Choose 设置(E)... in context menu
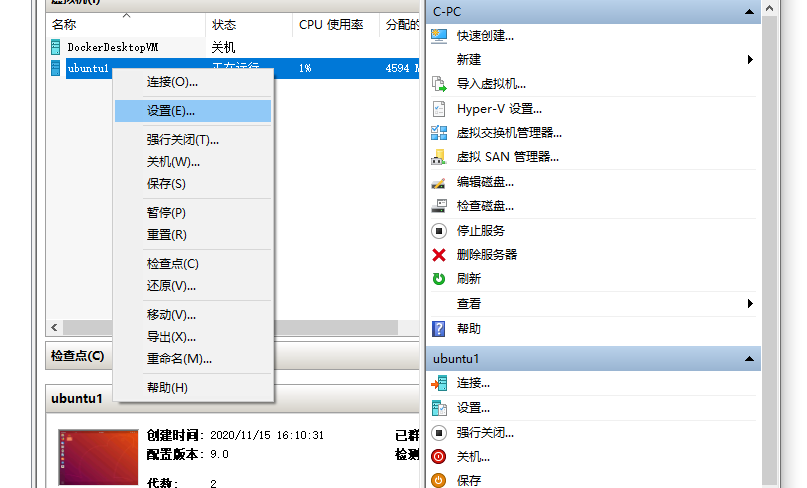 point(193,111)
